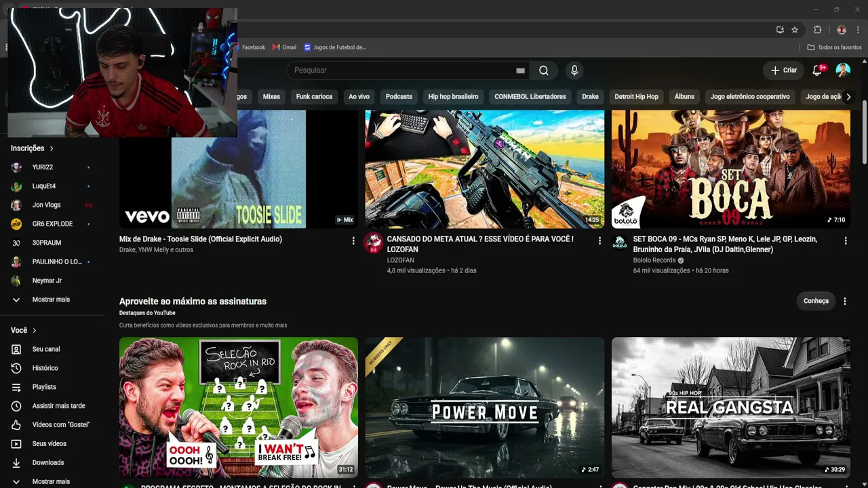Image resolution: width=868 pixels, height=488 pixels.
Task: Install the app via the address bar icon
Action: click(780, 30)
